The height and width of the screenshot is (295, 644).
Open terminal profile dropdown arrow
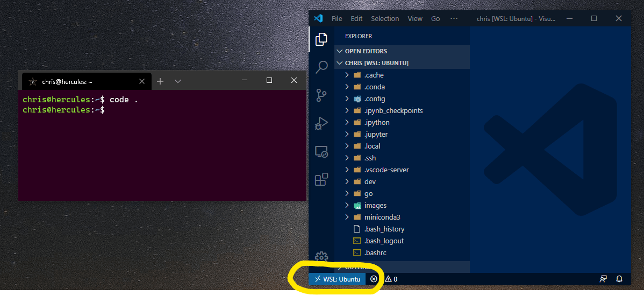point(178,81)
